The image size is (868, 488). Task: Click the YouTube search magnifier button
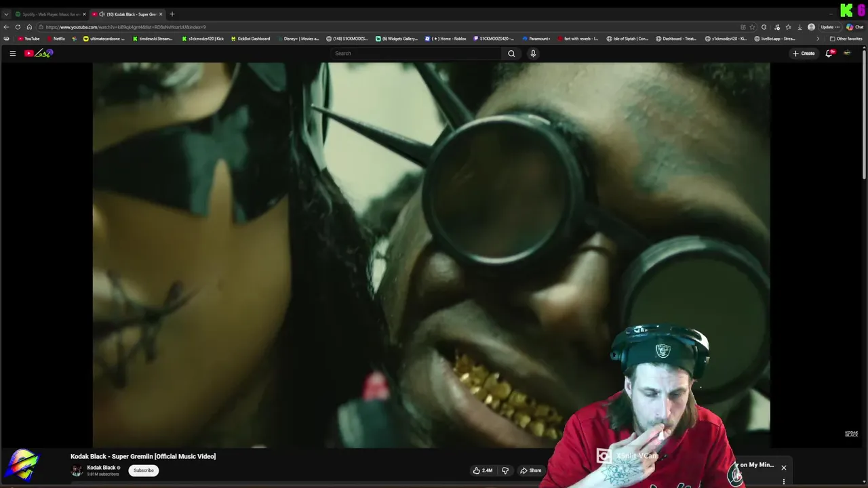click(511, 54)
